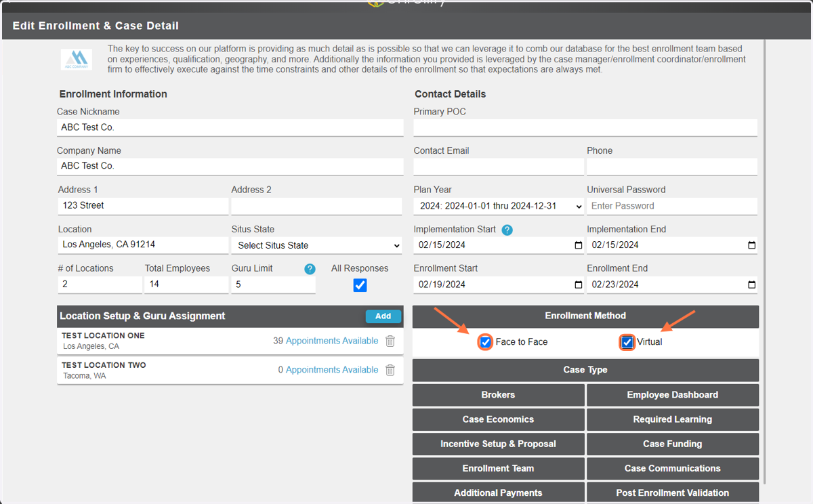Open the Case Funding section
The height and width of the screenshot is (504, 813).
click(673, 444)
